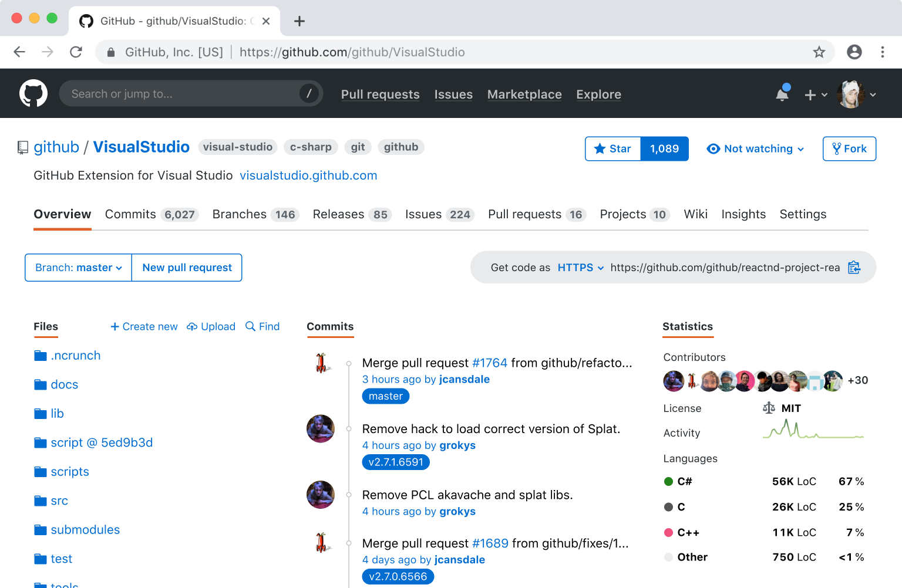
Task: Star the repository
Action: [x=612, y=148]
